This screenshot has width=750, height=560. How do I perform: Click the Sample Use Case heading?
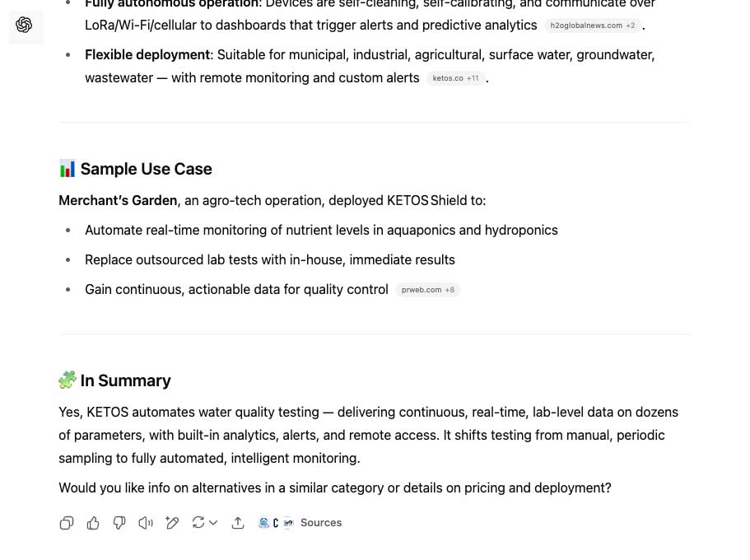[146, 169]
